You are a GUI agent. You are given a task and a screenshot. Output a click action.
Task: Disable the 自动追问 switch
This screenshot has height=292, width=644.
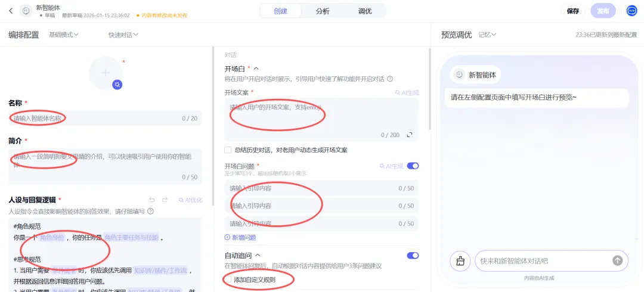pos(413,255)
